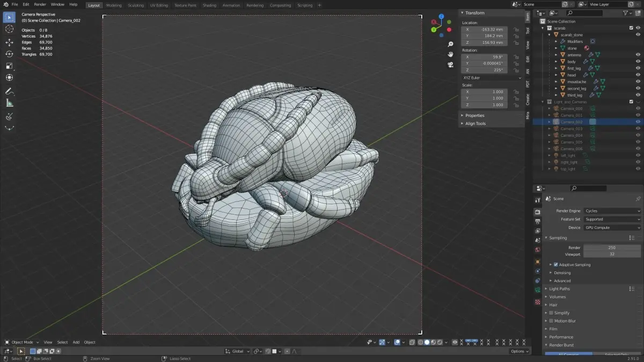Click the navigation gizmo Z axis

coord(441,16)
